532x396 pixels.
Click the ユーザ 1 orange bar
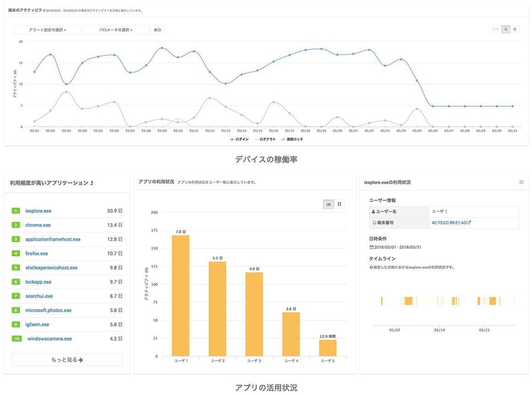pos(181,295)
